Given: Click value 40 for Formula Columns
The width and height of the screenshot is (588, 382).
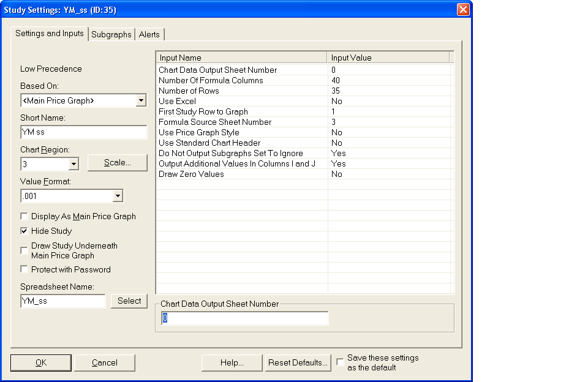Looking at the screenshot, I should [336, 81].
